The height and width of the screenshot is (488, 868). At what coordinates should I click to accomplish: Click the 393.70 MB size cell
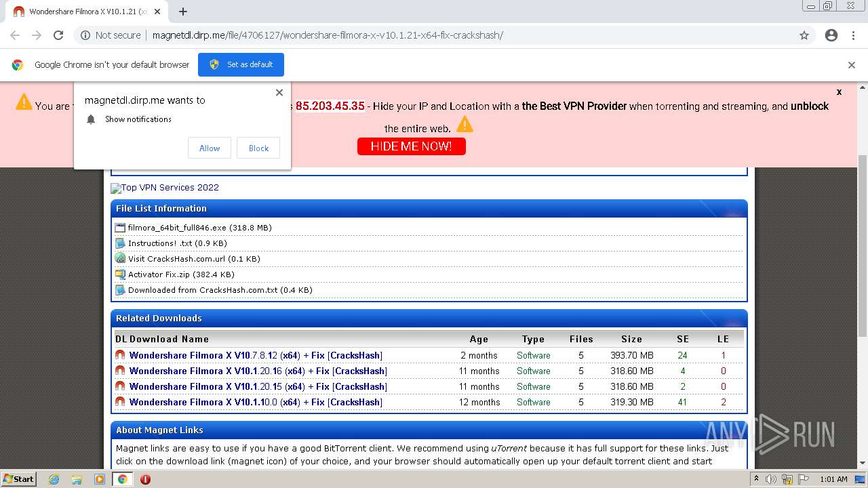point(632,355)
